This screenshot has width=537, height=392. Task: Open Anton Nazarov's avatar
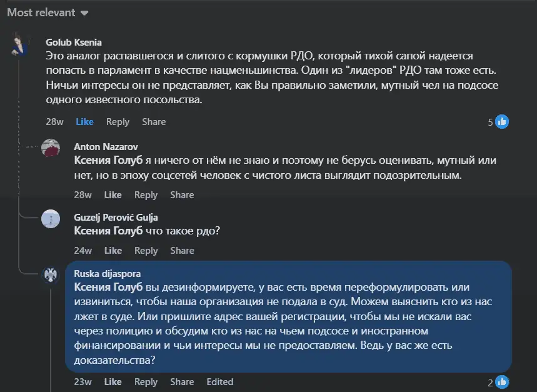(x=51, y=148)
